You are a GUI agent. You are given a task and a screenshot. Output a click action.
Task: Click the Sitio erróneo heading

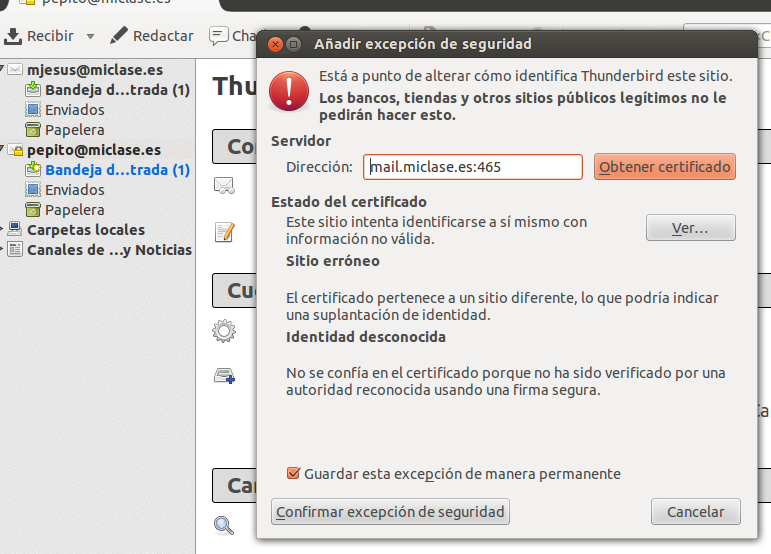coord(333,261)
